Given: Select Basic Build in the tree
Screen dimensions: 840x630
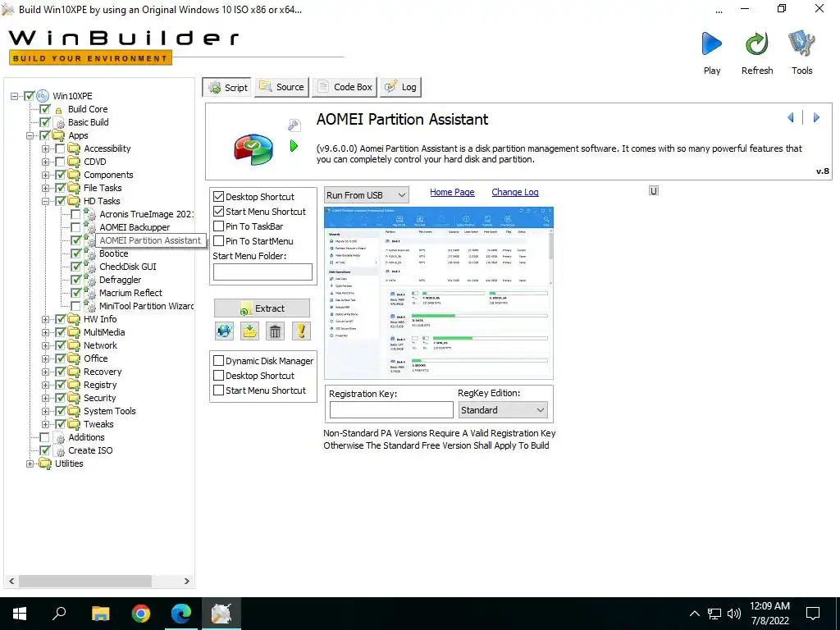Looking at the screenshot, I should coord(89,122).
